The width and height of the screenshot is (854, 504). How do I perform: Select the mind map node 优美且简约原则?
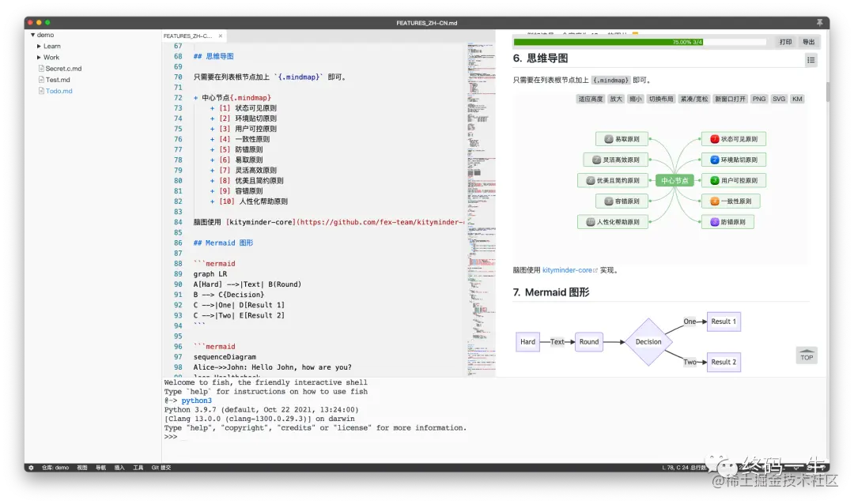pos(613,180)
